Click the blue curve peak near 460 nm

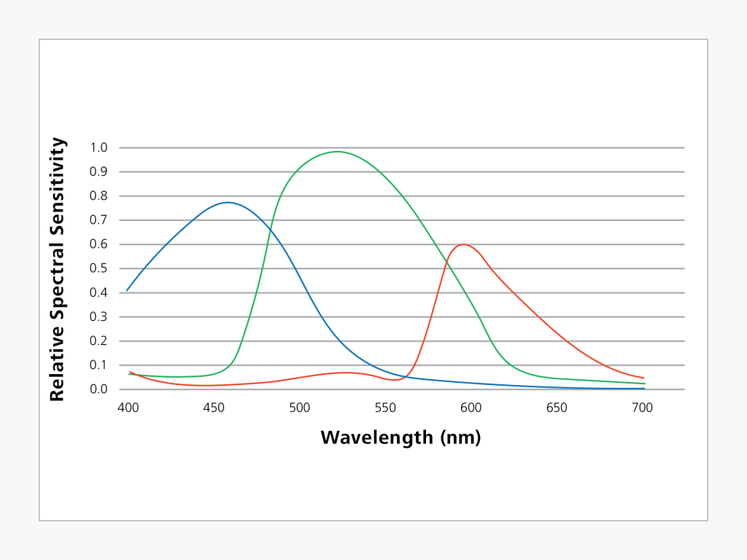pyautogui.click(x=228, y=203)
